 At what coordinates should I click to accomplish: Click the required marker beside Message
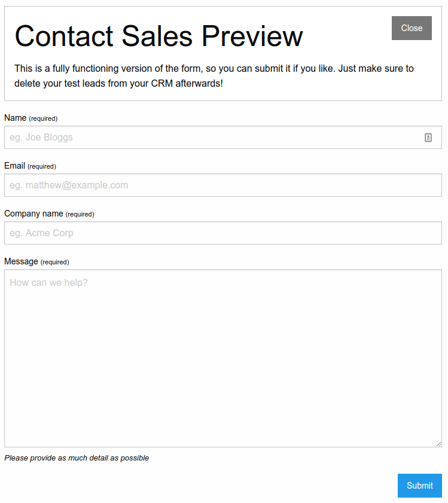point(55,262)
